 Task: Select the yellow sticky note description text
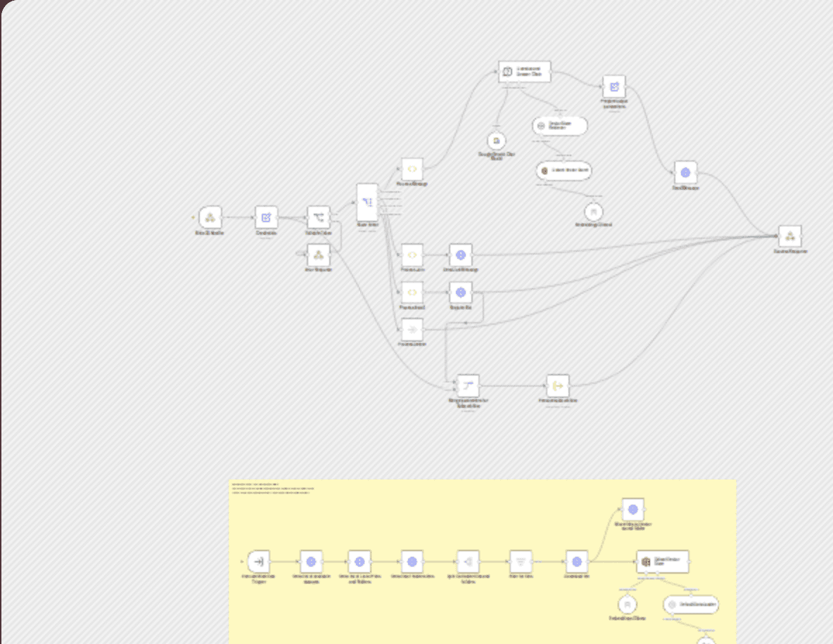pyautogui.click(x=273, y=489)
